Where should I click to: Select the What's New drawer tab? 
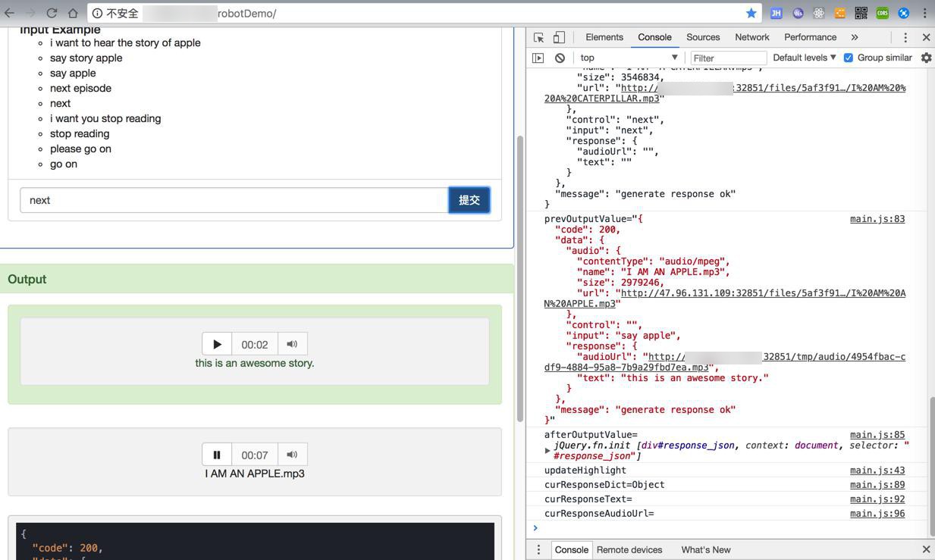[x=706, y=549]
